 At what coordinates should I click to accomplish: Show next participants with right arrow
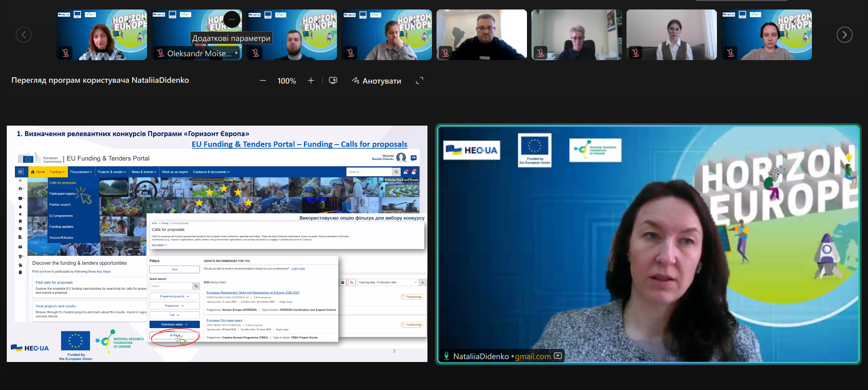pyautogui.click(x=844, y=35)
